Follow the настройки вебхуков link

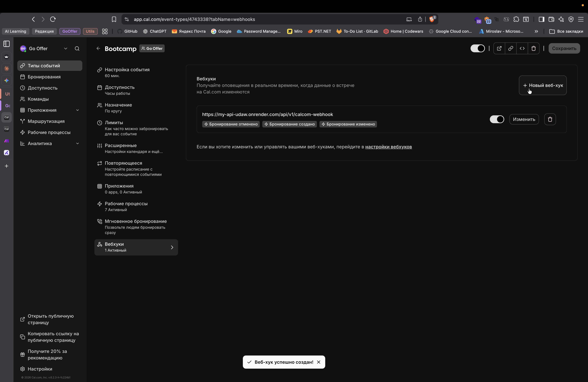(388, 147)
